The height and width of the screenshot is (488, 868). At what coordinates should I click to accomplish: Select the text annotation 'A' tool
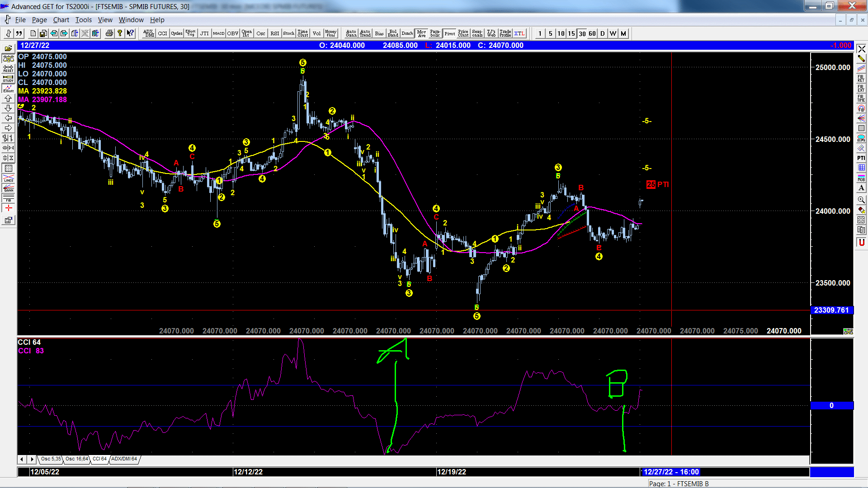point(861,188)
